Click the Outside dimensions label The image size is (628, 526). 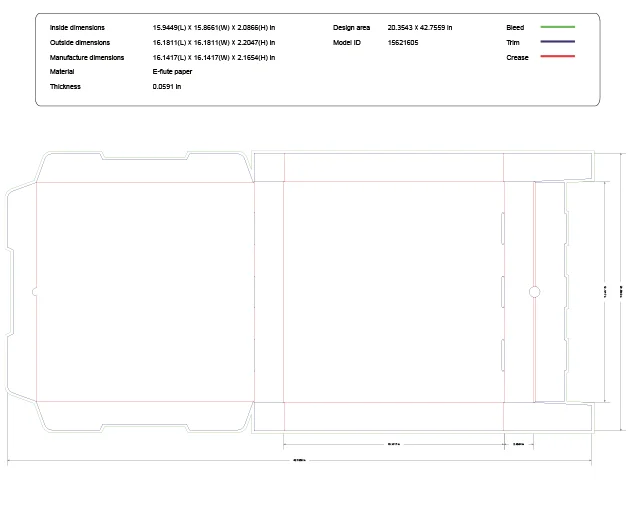point(80,43)
